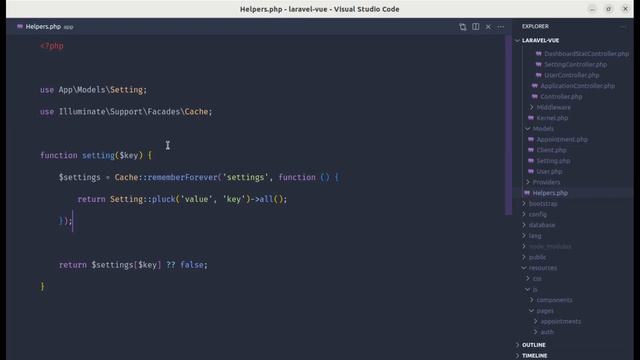Viewport: 640px width, 360px height.
Task: Click PHP icon beside DashboardStatController.php
Action: click(x=538, y=53)
